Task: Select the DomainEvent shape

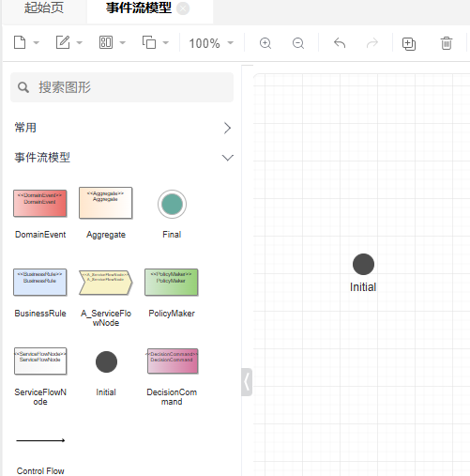Action: (40, 204)
